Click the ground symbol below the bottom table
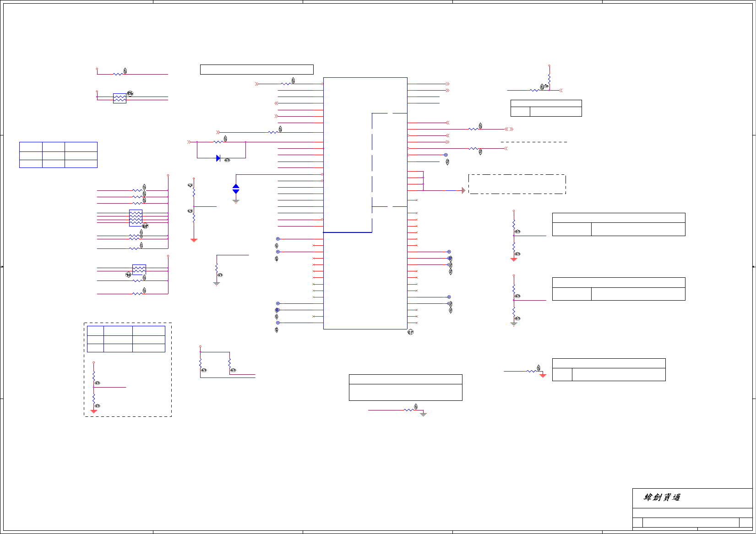Screen dimensions: 756x534 pyautogui.click(x=424, y=414)
